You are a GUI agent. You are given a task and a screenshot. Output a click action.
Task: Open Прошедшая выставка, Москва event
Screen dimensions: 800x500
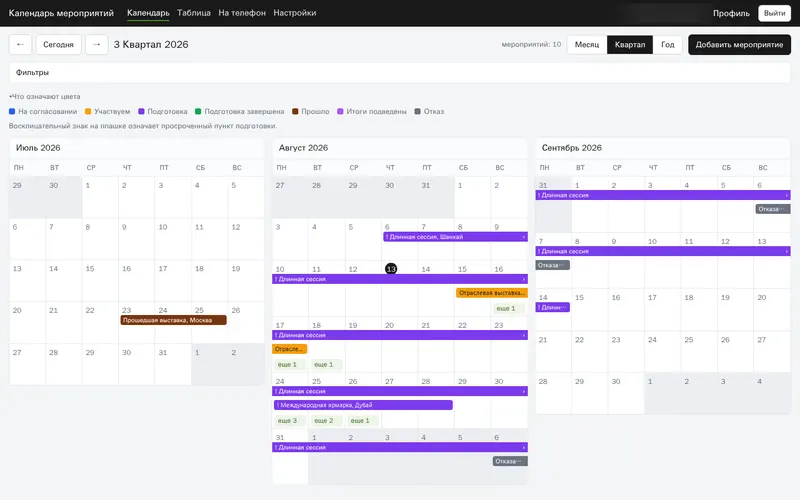[173, 320]
